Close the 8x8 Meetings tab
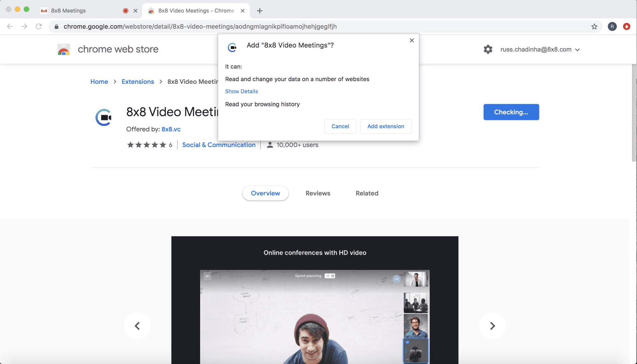Viewport: 637px width, 364px height. click(x=135, y=11)
